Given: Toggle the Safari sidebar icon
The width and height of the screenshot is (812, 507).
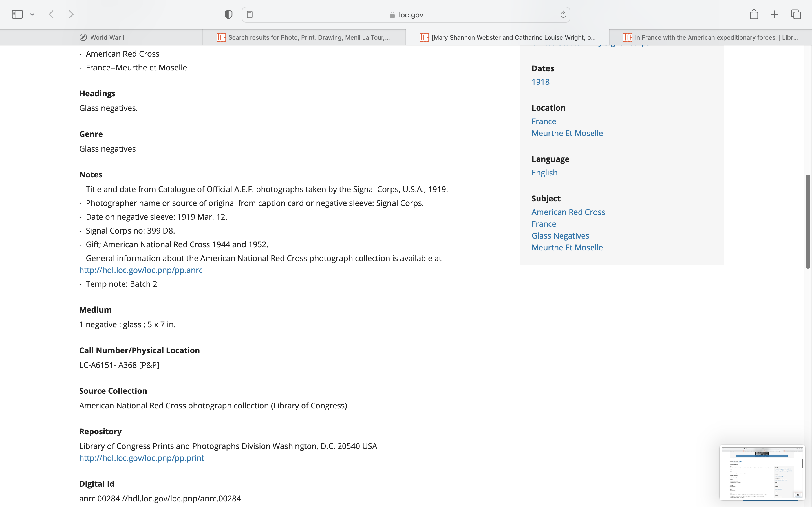Looking at the screenshot, I should (x=17, y=14).
